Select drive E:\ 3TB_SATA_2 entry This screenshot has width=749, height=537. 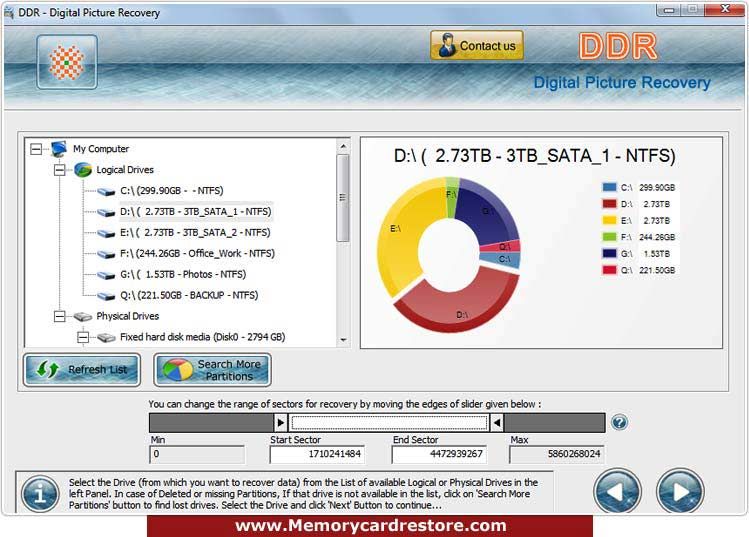195,233
